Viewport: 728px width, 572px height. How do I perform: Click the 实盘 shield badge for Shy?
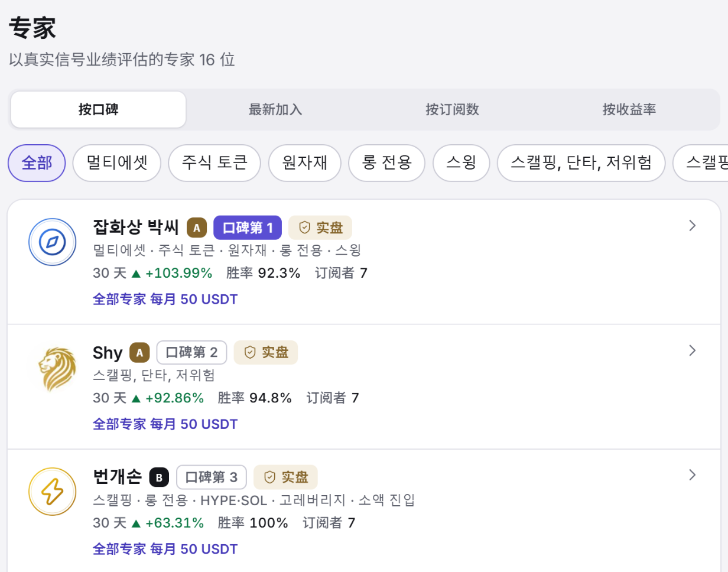pyautogui.click(x=266, y=353)
